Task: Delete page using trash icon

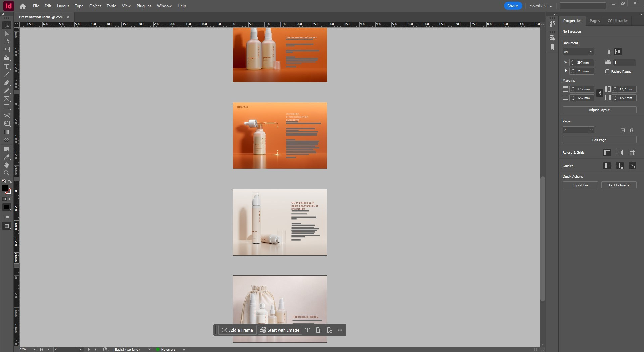Action: click(632, 130)
